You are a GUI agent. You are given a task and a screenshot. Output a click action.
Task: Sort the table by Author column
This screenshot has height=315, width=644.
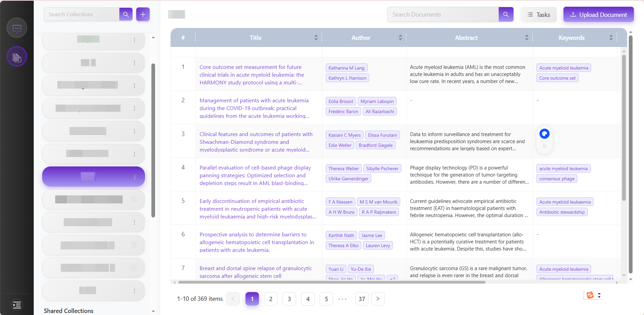[x=400, y=38]
